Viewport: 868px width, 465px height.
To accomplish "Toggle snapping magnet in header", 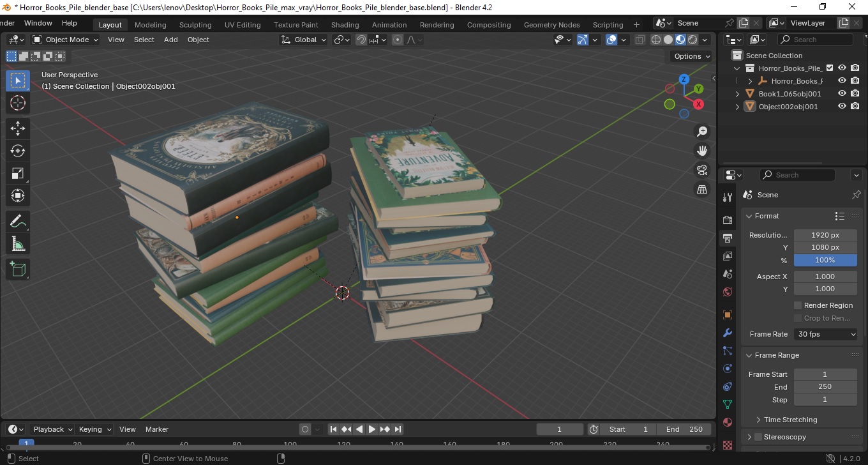I will coord(361,40).
